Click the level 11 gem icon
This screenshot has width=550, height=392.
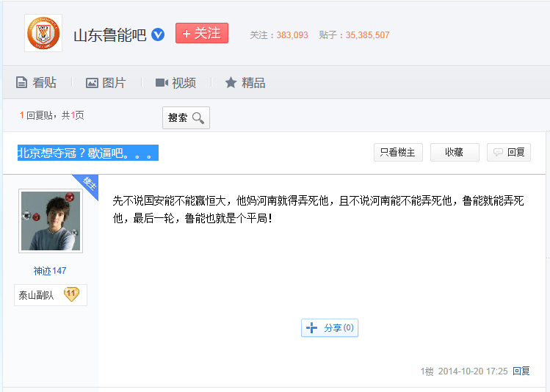tap(71, 294)
